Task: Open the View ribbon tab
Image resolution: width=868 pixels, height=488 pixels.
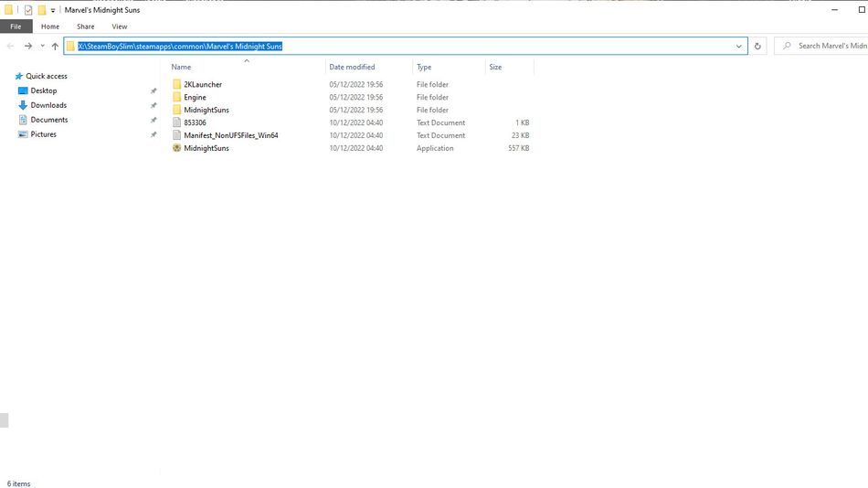Action: [x=119, y=26]
